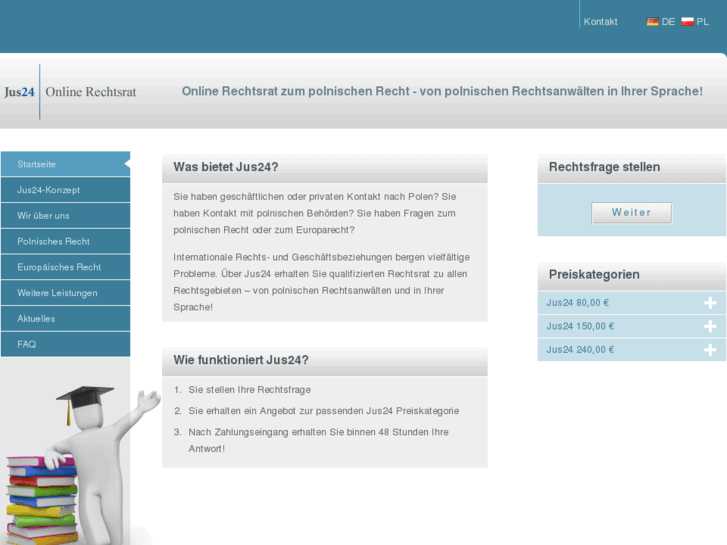This screenshot has width=727, height=545.
Task: Expand the Jus24 150,00 € plus icon
Action: point(710,327)
